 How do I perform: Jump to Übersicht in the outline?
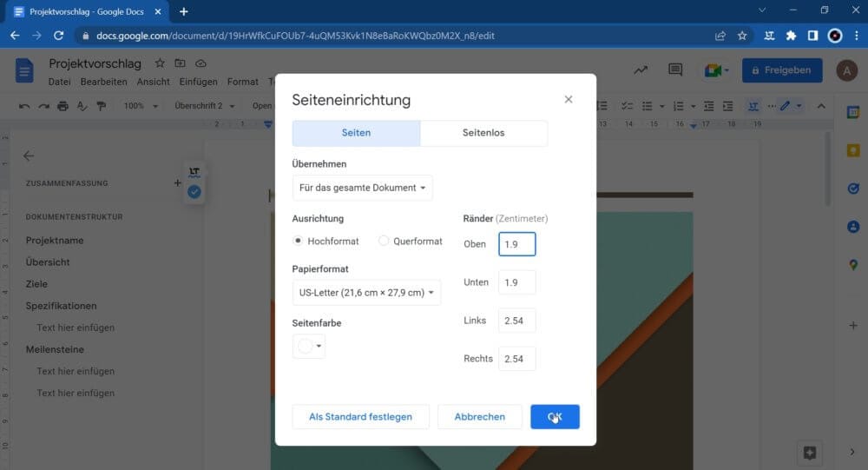click(x=48, y=262)
